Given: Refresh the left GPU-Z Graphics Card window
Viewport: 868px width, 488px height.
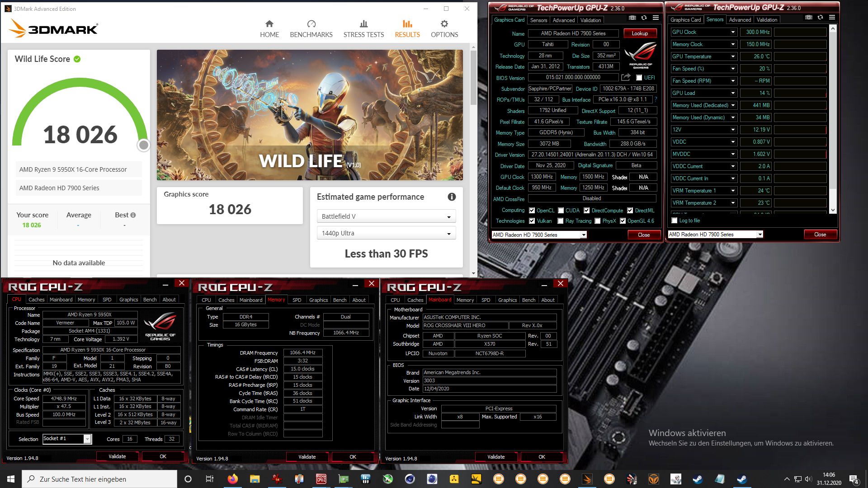Looking at the screenshot, I should tap(644, 18).
